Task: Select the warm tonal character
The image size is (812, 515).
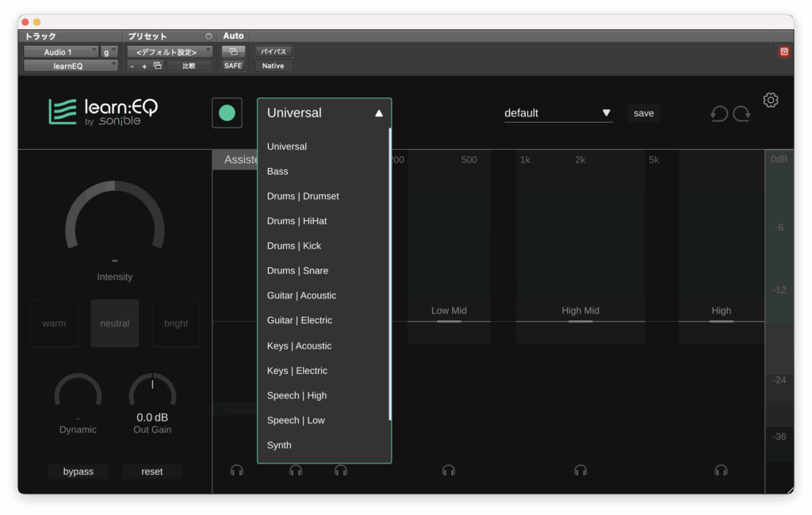Action: pos(55,323)
